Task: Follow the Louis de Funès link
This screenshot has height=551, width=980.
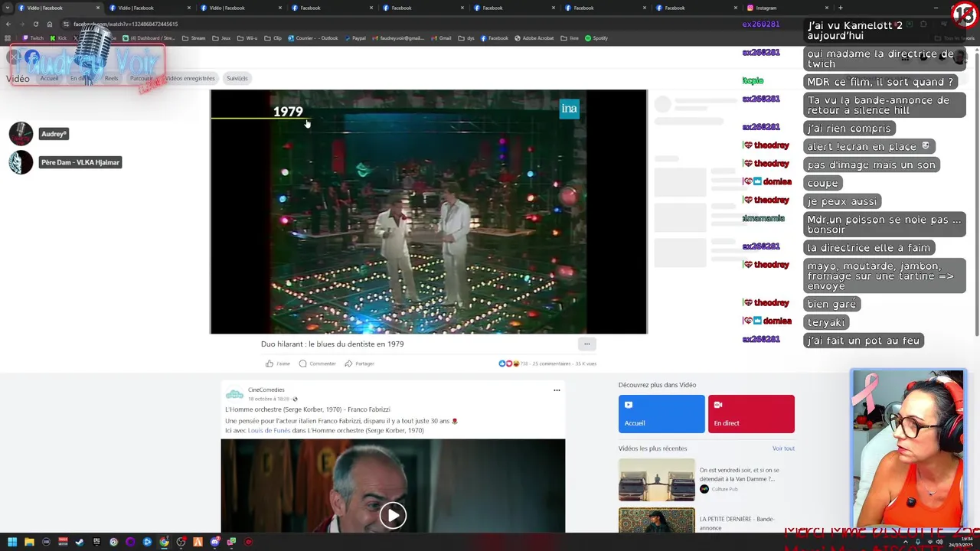Action: click(269, 430)
